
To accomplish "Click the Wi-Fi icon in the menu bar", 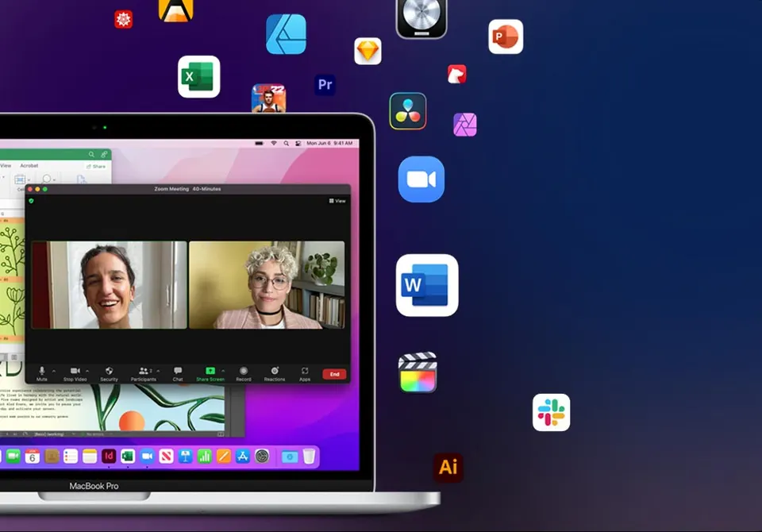I will click(274, 143).
